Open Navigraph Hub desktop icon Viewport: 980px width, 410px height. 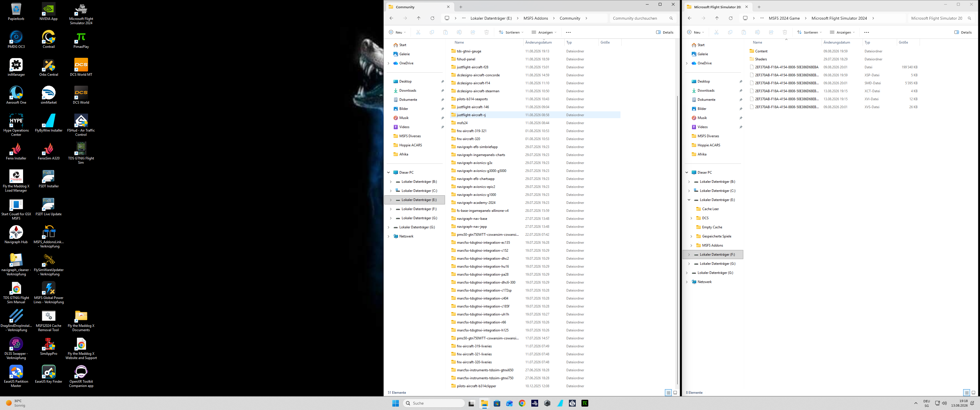16,235
